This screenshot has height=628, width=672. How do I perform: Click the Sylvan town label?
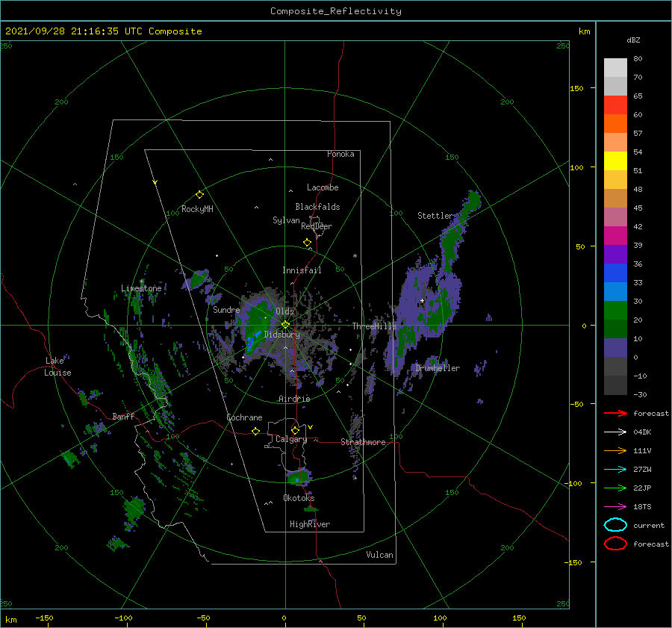(x=286, y=220)
